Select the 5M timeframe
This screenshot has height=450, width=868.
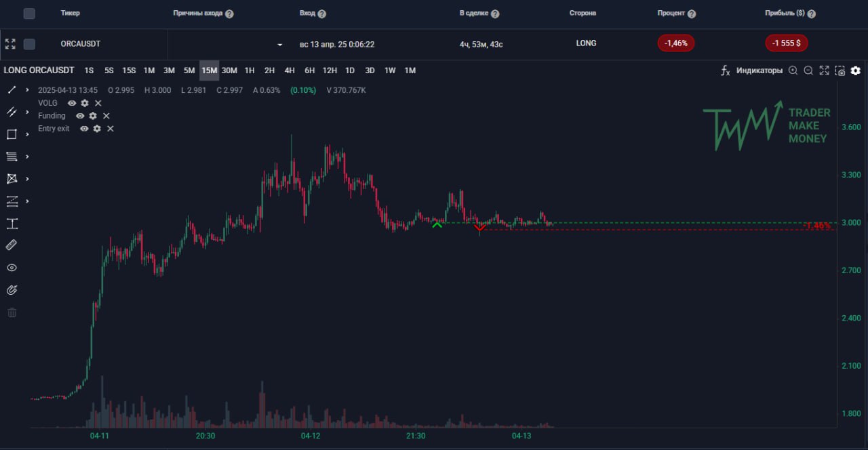189,70
